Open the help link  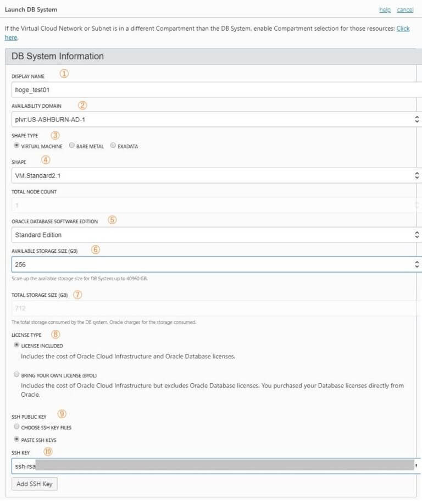[x=385, y=10]
